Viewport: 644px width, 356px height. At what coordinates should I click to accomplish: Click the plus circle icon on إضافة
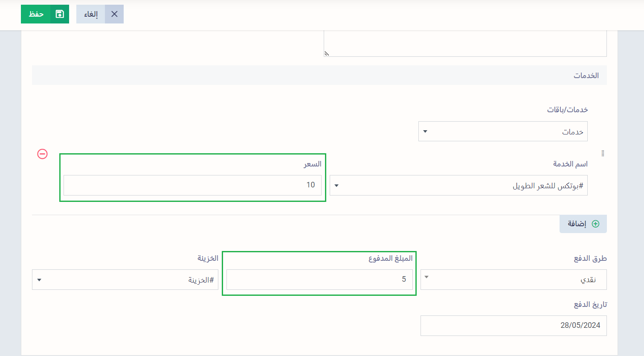tap(596, 224)
